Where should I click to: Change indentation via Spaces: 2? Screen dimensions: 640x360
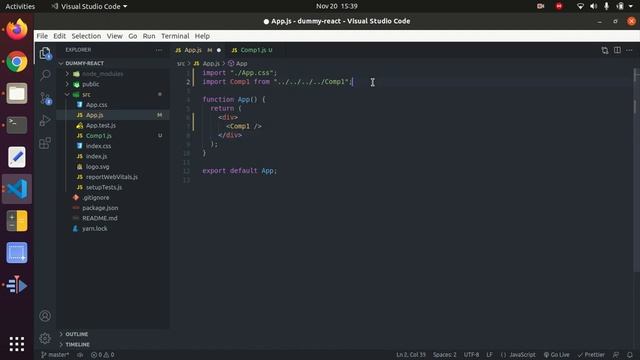tap(444, 355)
